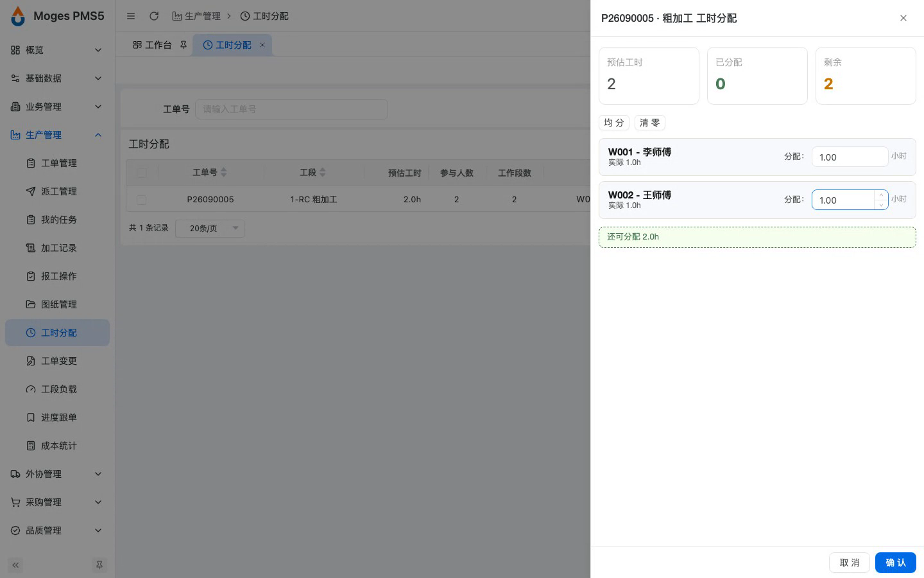Collapse the sidebar with the double-arrow icon
This screenshot has height=578, width=924.
[x=15, y=565]
